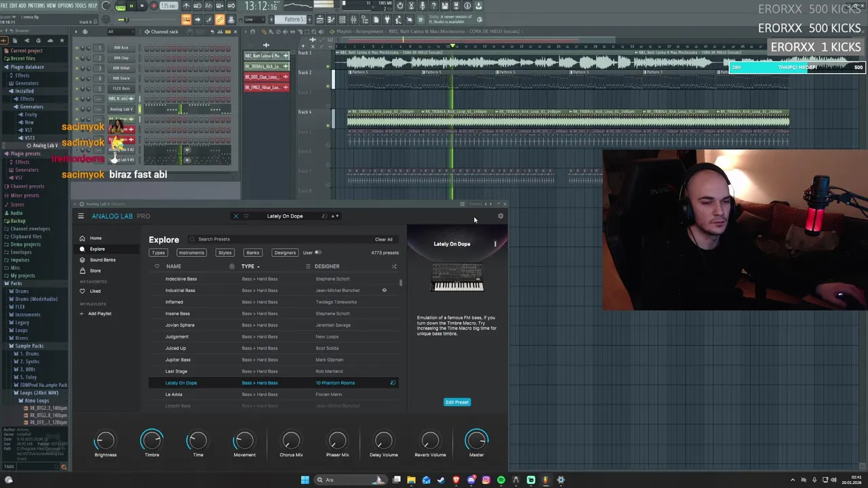Viewport: 868px width, 488px height.
Task: Like current preset with header heart icon
Action: tap(246, 216)
